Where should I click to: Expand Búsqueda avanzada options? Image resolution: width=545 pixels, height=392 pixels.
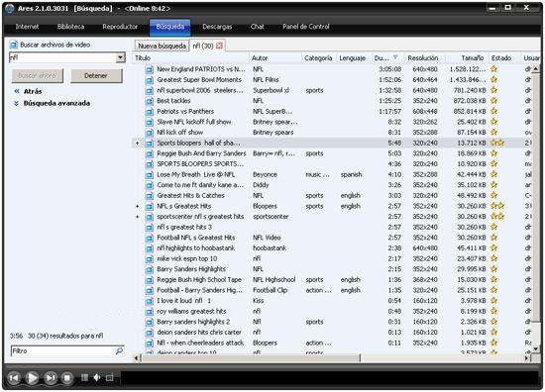coord(53,103)
